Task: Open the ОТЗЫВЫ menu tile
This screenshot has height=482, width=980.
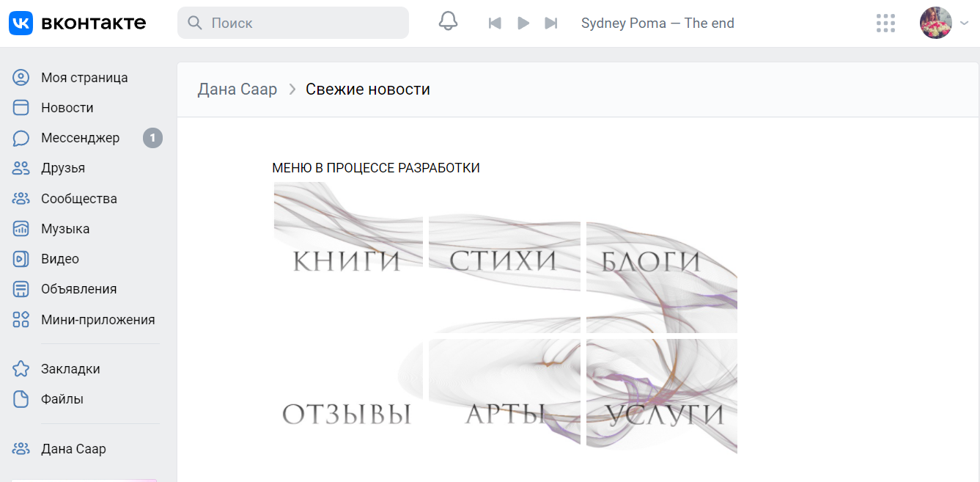Action: (x=348, y=396)
